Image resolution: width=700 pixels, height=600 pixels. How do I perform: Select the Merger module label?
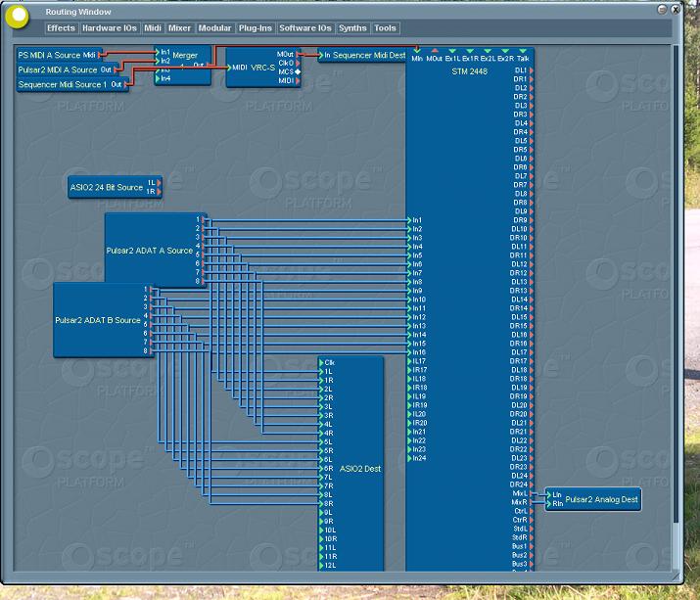(x=185, y=56)
